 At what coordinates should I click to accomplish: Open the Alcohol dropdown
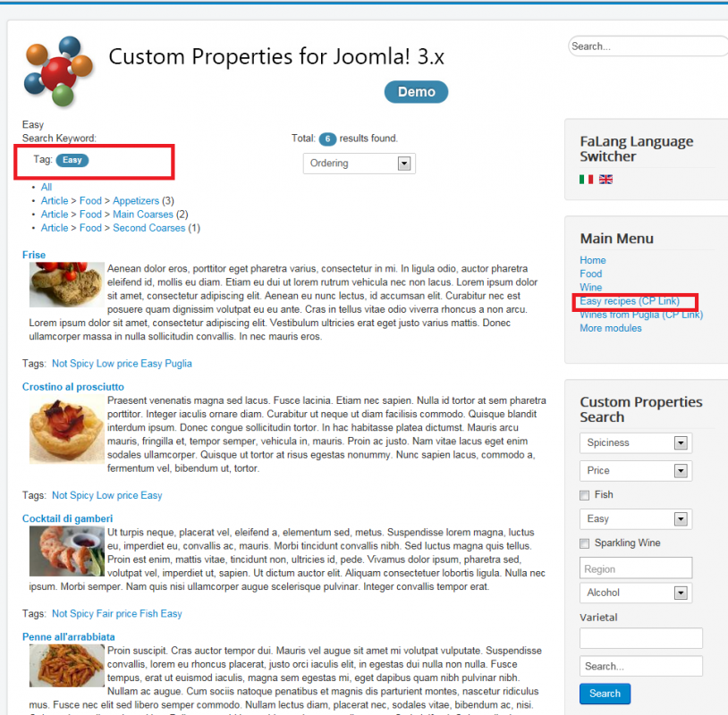(x=636, y=593)
